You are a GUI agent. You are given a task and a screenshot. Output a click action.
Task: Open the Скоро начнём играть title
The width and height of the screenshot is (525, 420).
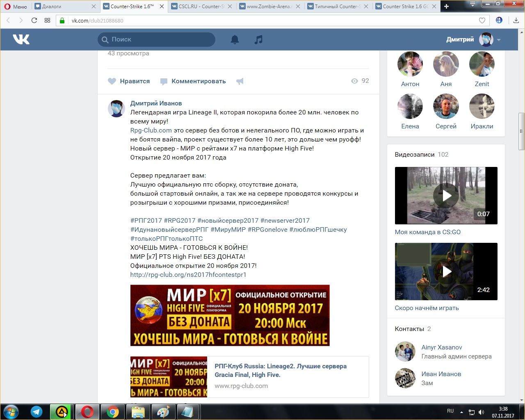427,308
